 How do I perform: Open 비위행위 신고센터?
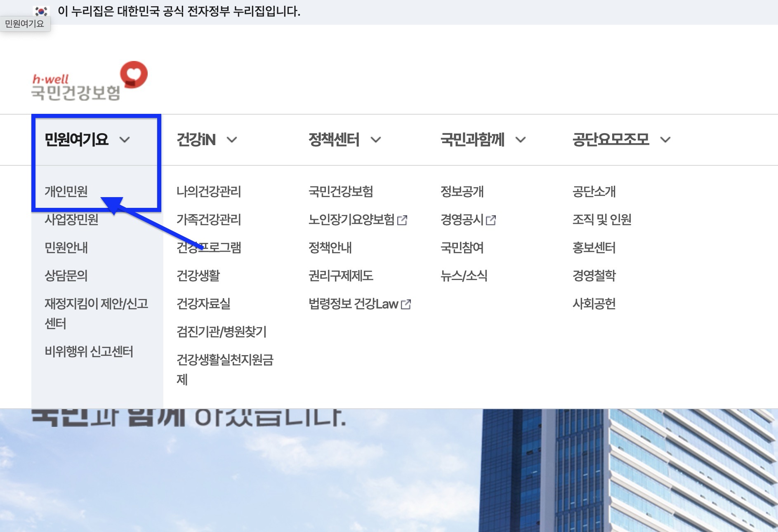pos(89,351)
